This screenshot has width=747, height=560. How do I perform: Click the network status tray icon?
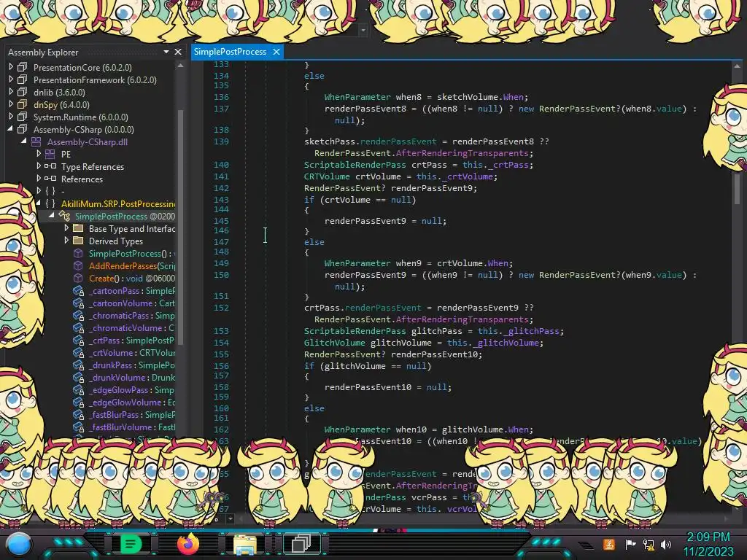pos(649,544)
